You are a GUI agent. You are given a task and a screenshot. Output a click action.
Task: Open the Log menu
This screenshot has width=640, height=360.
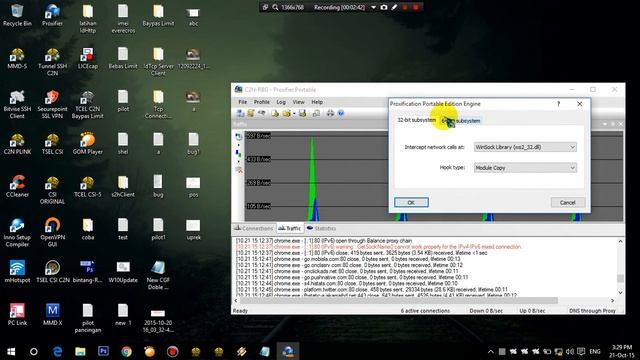(281, 102)
